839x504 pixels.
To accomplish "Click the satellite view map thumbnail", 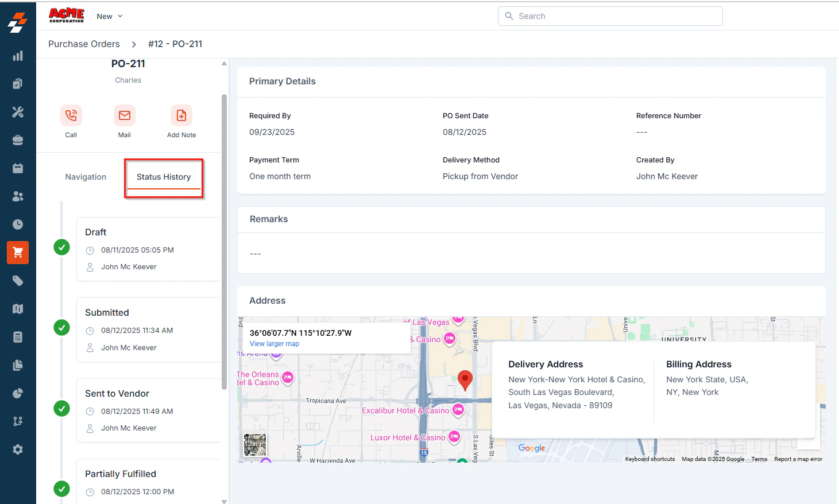I will click(x=255, y=445).
